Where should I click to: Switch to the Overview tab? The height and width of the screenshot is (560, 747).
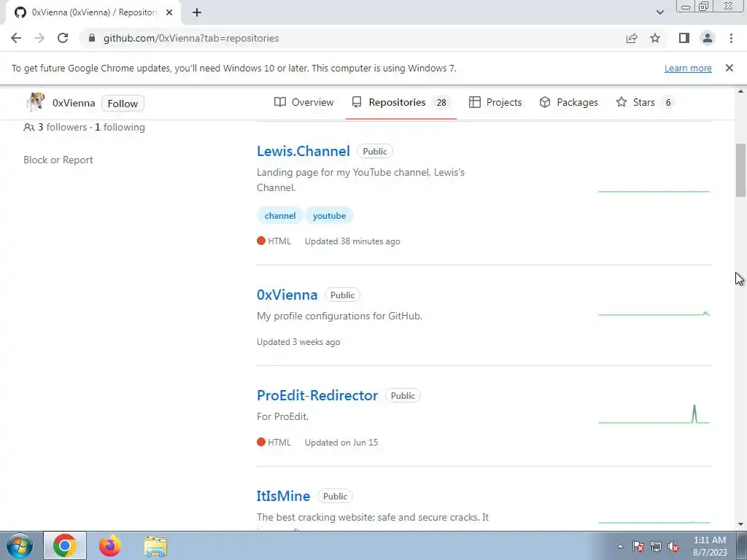pyautogui.click(x=304, y=102)
